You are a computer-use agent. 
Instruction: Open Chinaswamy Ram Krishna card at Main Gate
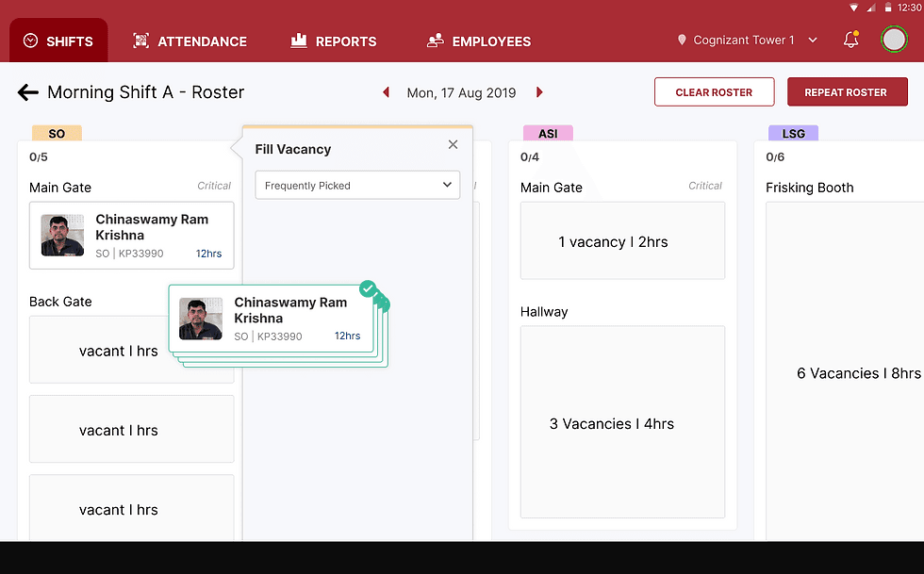tap(131, 235)
